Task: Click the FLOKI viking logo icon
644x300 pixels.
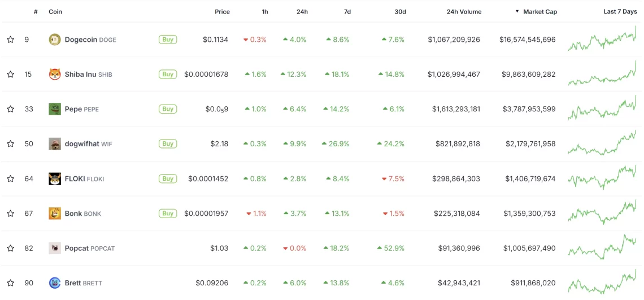Action: [55, 179]
